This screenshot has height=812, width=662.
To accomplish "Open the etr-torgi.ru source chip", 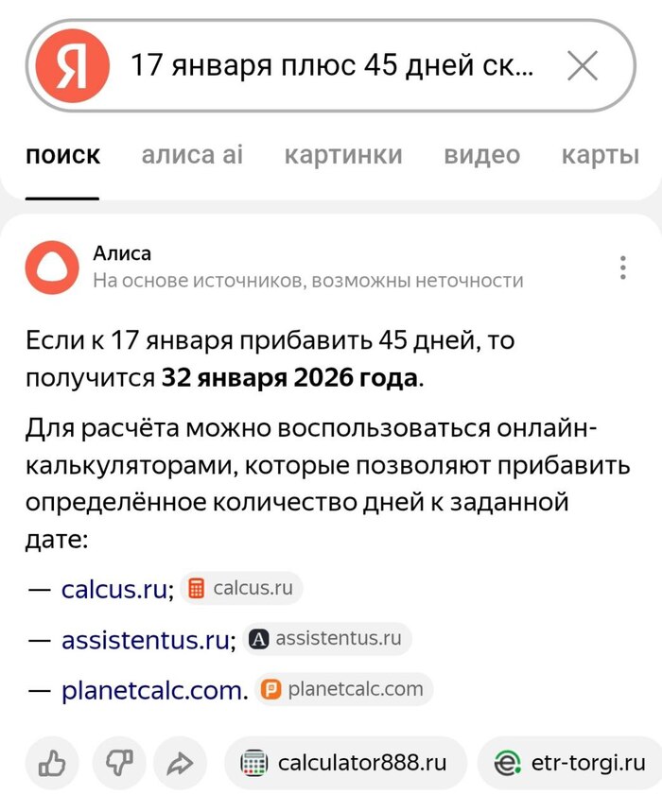I will [565, 763].
